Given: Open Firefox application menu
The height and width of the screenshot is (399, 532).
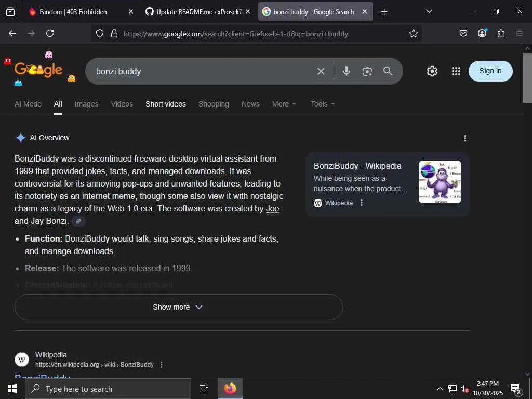Looking at the screenshot, I should coord(520,33).
